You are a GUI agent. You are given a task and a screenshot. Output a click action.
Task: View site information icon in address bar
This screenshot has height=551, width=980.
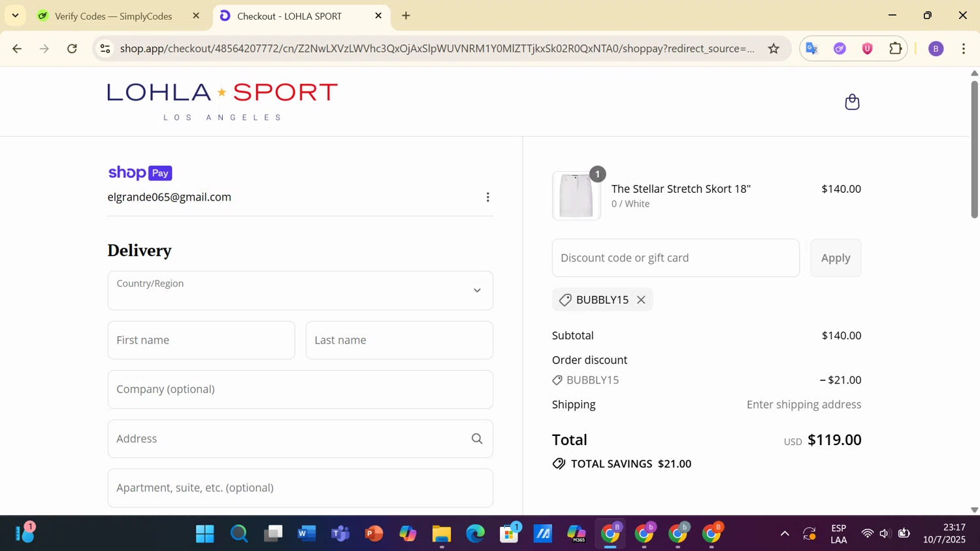[x=105, y=49]
